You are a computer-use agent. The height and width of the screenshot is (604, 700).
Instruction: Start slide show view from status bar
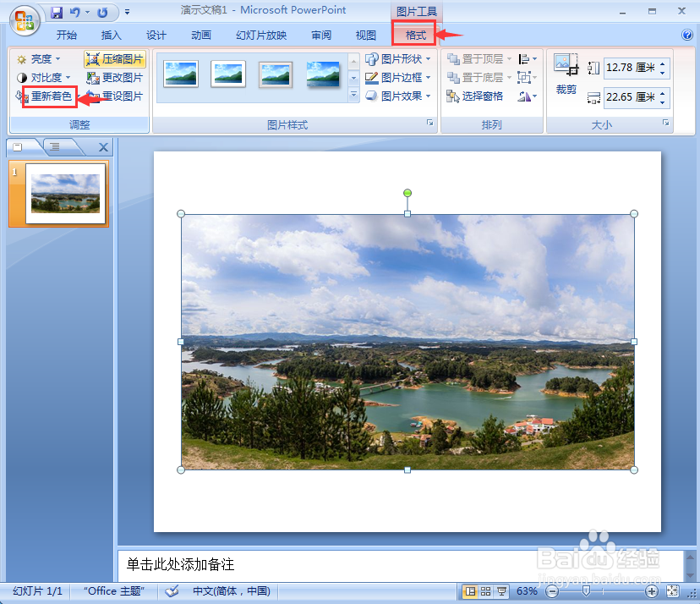click(x=502, y=591)
